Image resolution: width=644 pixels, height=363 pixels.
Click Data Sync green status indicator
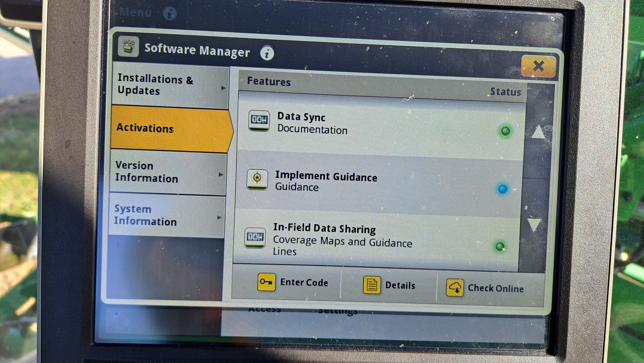(x=505, y=131)
